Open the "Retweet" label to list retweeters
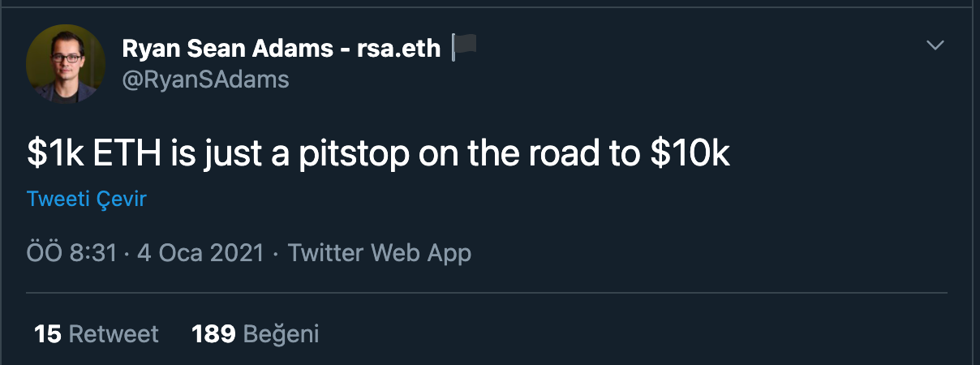This screenshot has width=980, height=365. tap(114, 333)
